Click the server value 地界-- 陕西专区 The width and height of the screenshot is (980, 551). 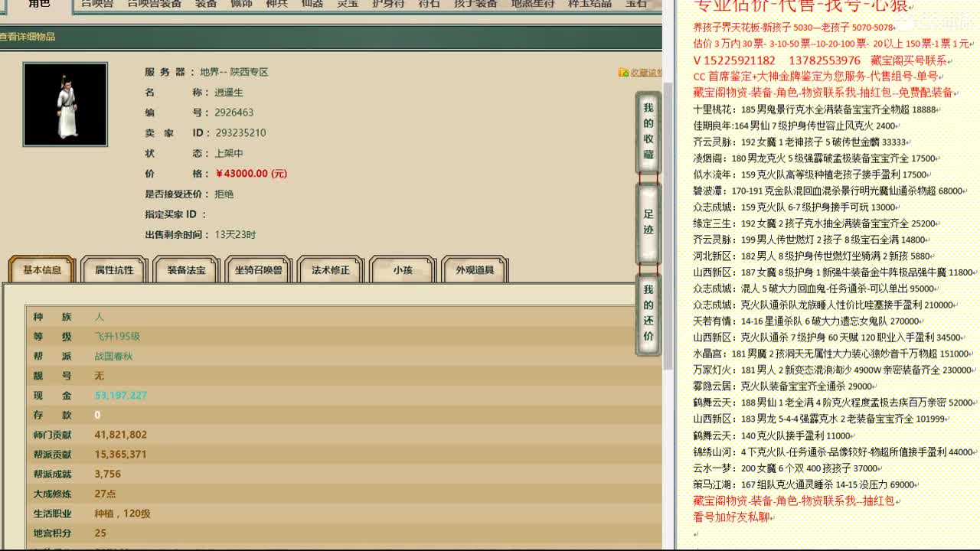[234, 72]
